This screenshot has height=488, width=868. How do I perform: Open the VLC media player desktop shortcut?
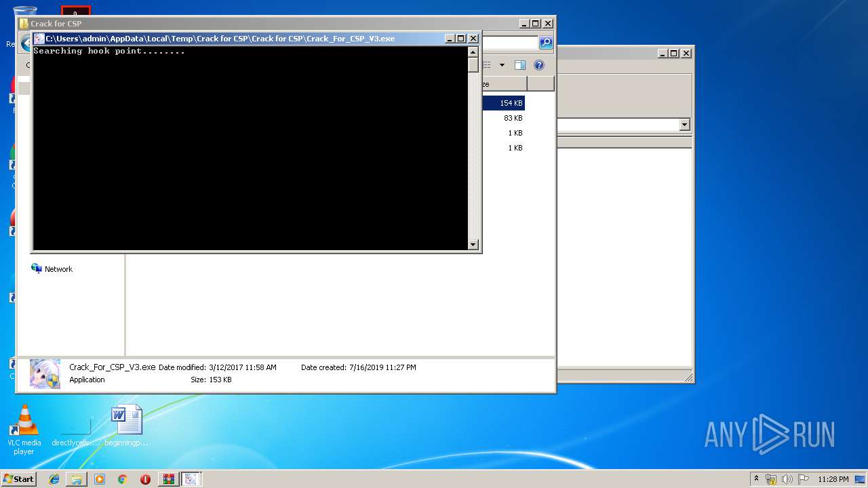(24, 430)
